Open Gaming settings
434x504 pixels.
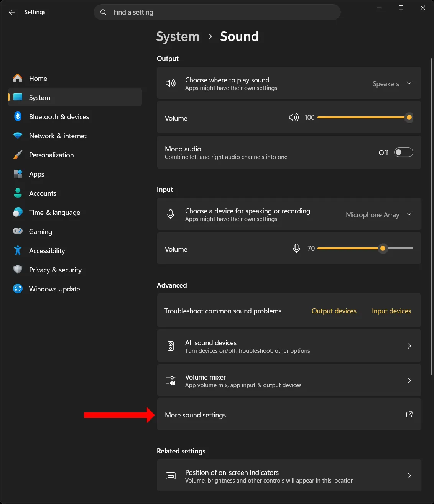(75, 231)
